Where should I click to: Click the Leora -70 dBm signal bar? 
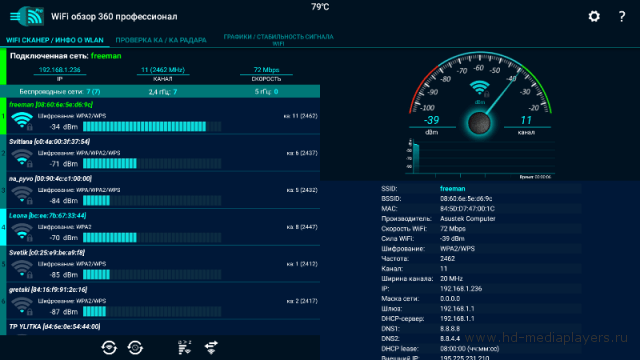(152, 238)
